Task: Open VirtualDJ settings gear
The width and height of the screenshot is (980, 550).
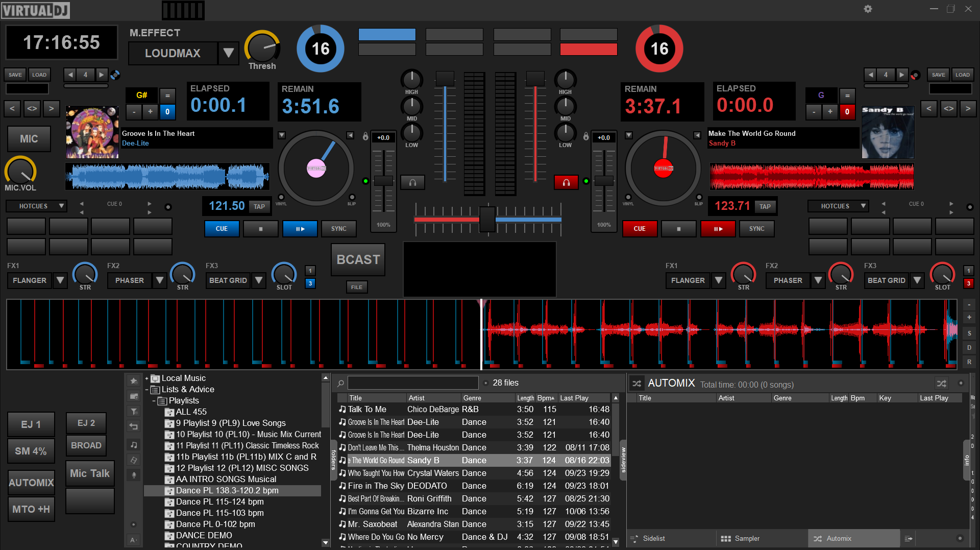Action: [868, 9]
